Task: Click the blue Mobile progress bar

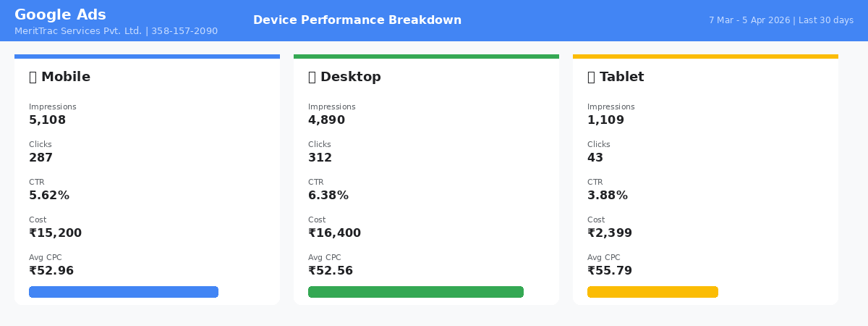Action: [124, 292]
